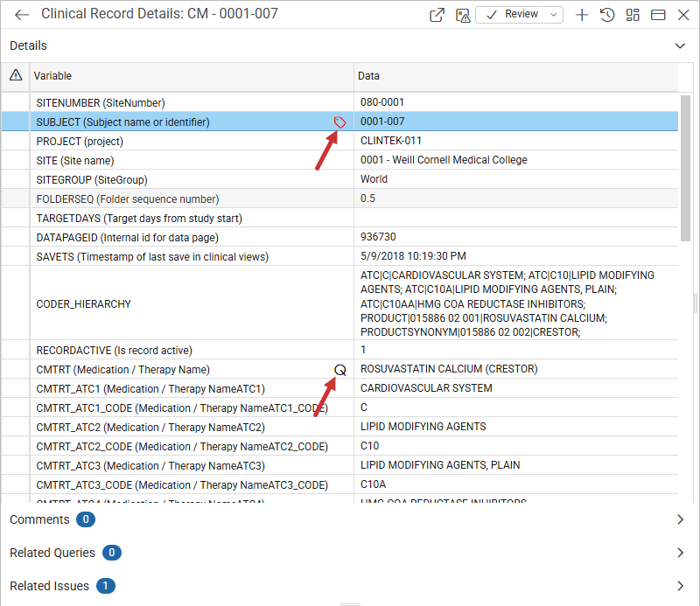
Task: Close the Clinical Record Details panel
Action: [683, 15]
